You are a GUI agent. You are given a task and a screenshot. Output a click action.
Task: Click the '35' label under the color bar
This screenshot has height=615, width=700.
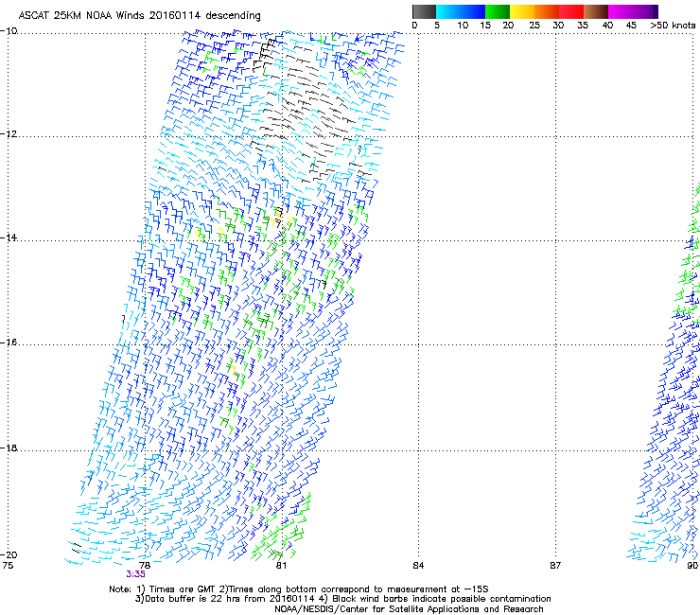[x=583, y=26]
